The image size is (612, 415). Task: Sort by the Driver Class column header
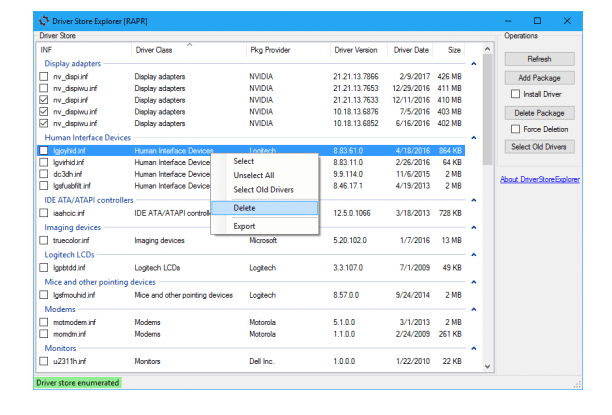[189, 50]
